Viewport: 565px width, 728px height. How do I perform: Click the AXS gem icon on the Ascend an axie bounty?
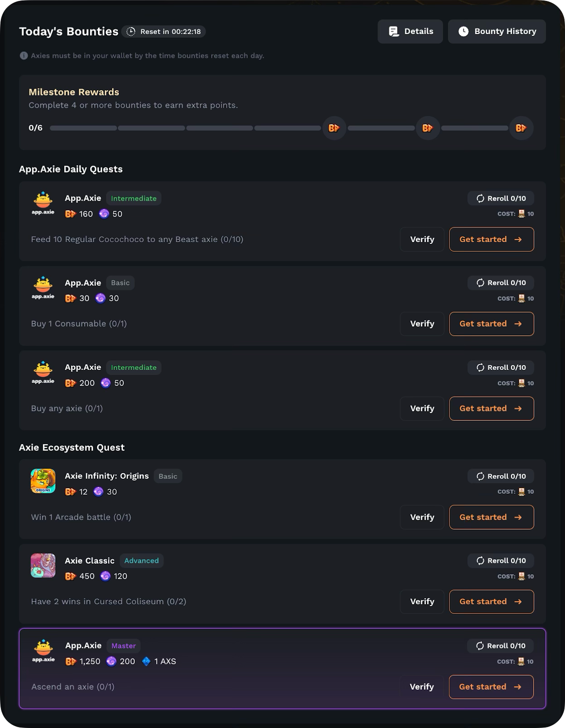point(146,662)
